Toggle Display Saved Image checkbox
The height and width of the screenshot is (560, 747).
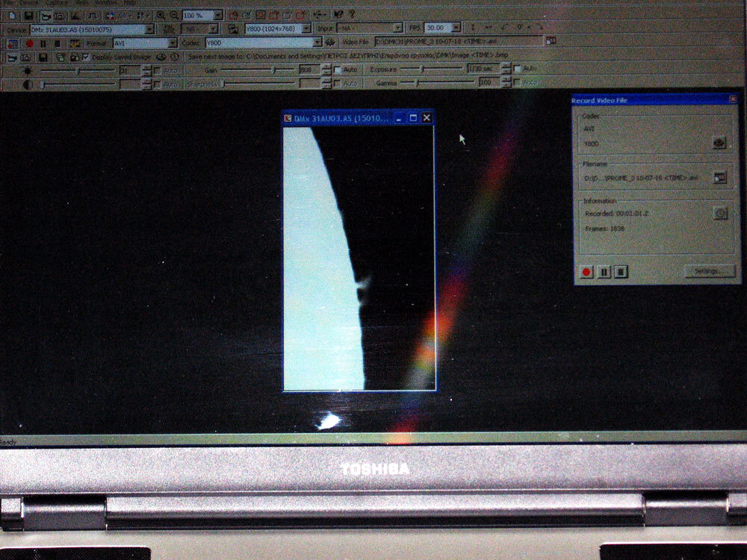pos(86,57)
